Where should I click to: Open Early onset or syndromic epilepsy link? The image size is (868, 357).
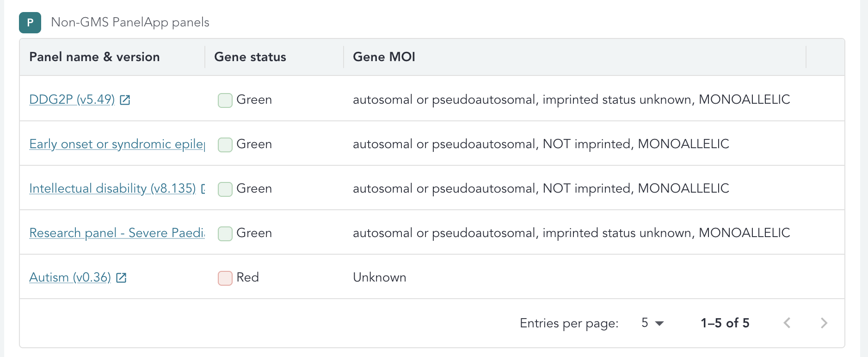117,144
